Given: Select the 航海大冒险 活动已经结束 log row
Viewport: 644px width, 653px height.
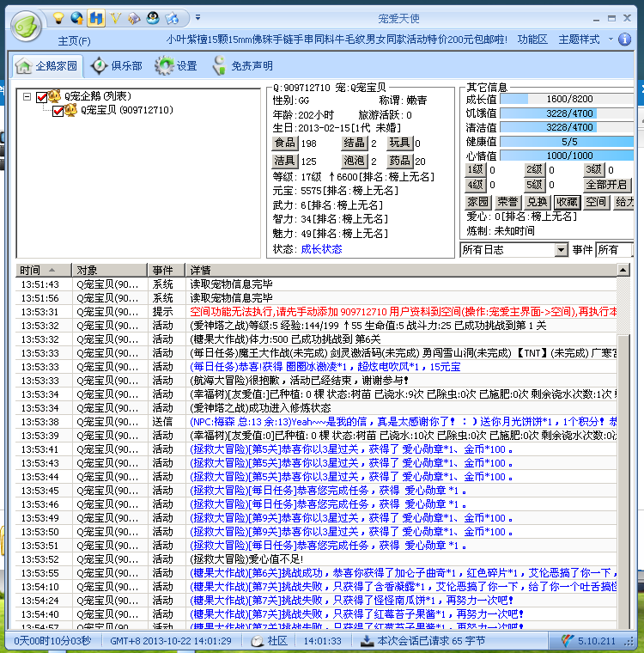Looking at the screenshot, I should coord(316,381).
